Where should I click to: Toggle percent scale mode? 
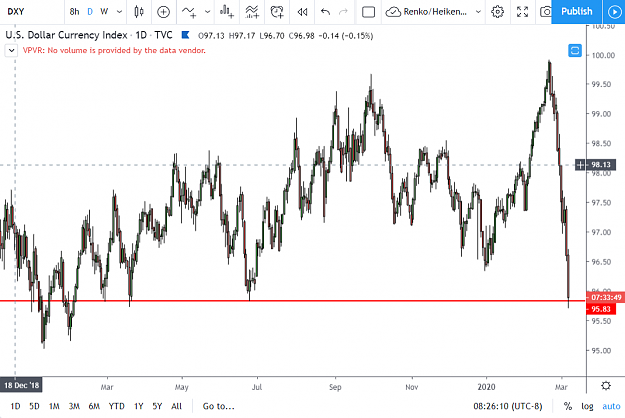tap(568, 406)
